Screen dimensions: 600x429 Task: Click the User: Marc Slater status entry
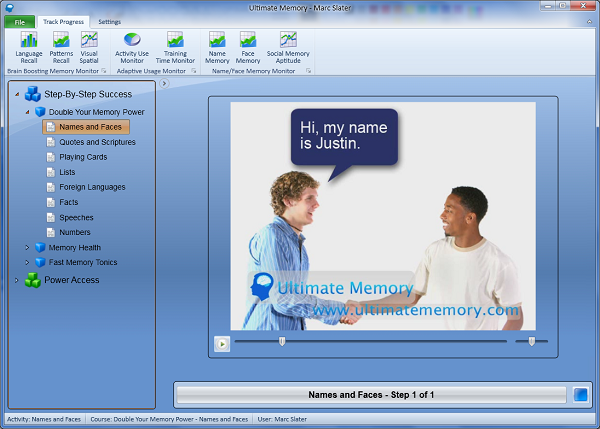(x=282, y=419)
